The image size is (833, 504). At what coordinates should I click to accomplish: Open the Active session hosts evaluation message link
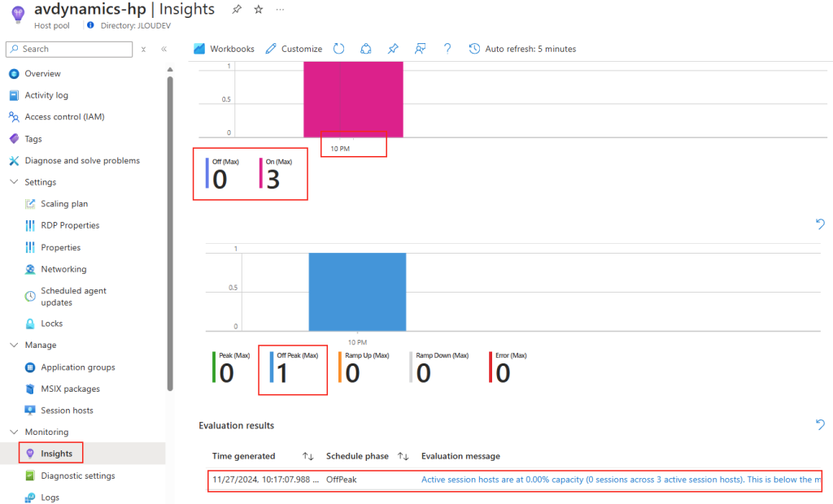point(621,480)
